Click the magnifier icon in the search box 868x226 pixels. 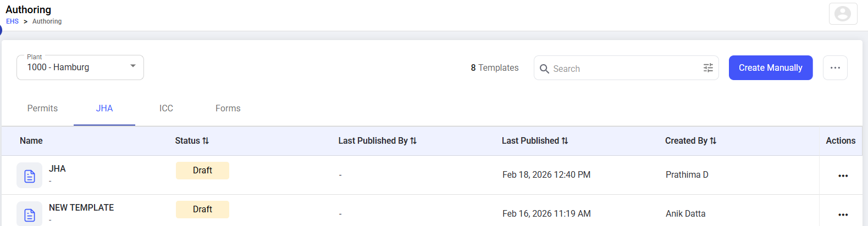(x=544, y=69)
